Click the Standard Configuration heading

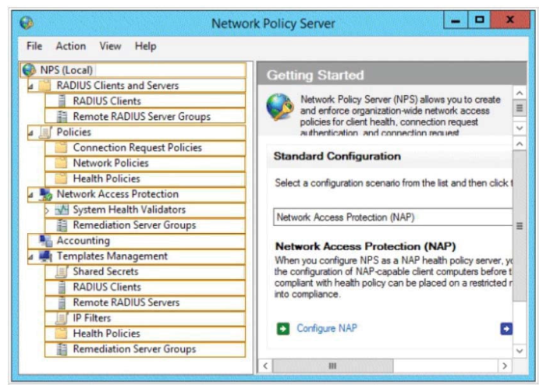pos(337,157)
